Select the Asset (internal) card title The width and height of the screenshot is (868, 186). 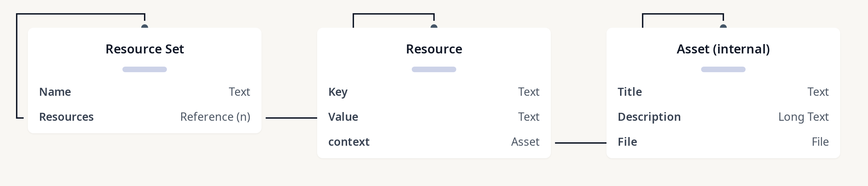tap(723, 49)
